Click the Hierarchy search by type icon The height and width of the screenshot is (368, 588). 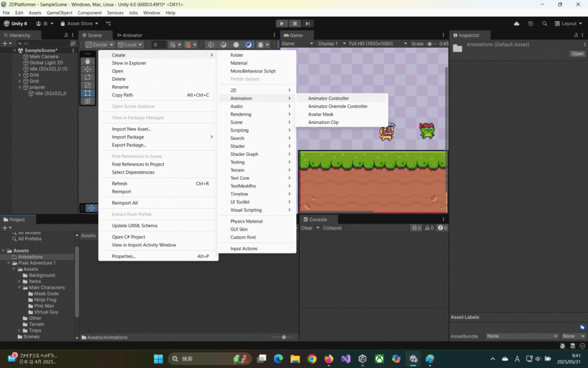[x=73, y=44]
